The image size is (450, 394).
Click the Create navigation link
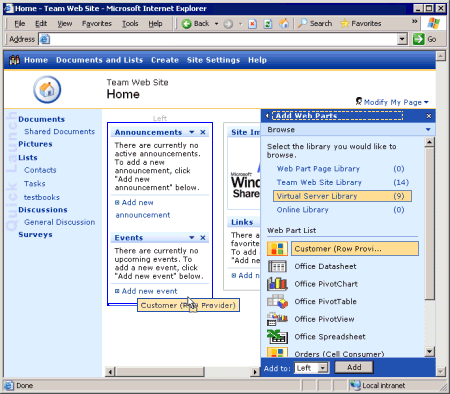click(x=165, y=60)
